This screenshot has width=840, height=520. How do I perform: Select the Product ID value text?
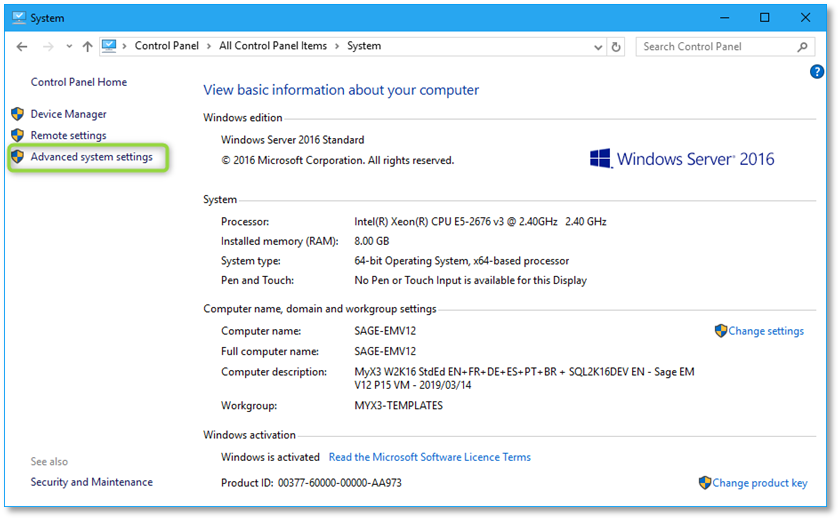click(340, 483)
